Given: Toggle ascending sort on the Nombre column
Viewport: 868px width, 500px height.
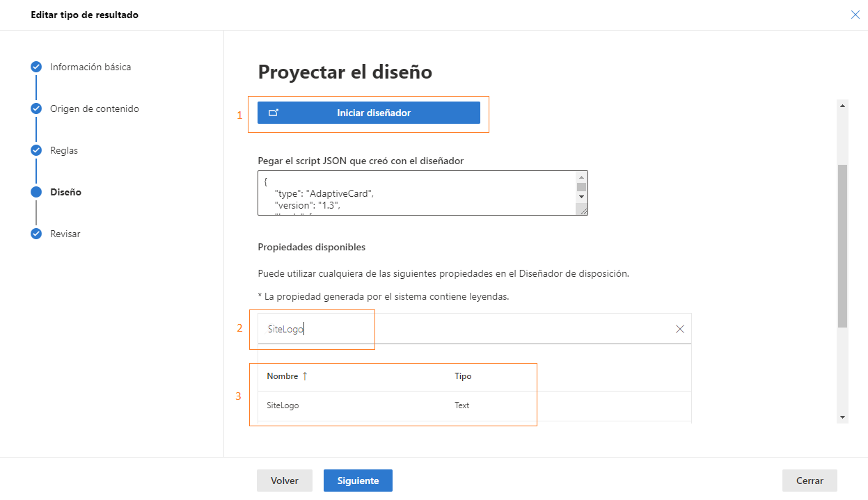Looking at the screenshot, I should tap(303, 376).
